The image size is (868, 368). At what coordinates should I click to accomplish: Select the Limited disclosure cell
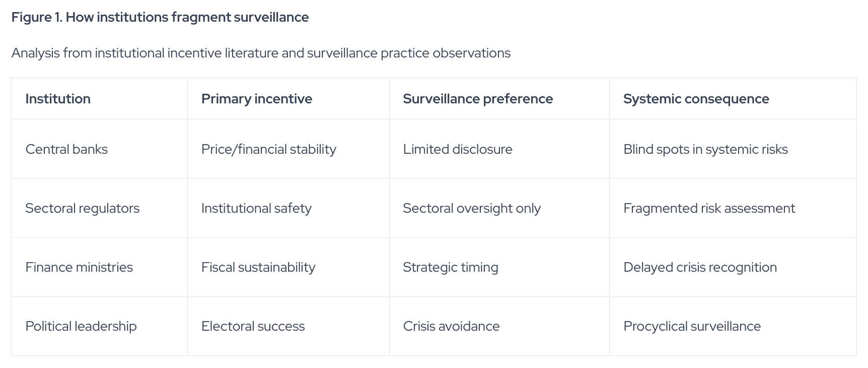[x=499, y=149]
